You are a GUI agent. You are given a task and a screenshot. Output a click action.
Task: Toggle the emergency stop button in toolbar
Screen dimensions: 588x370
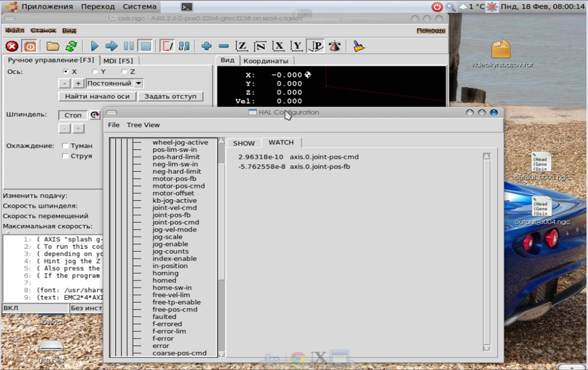12,46
